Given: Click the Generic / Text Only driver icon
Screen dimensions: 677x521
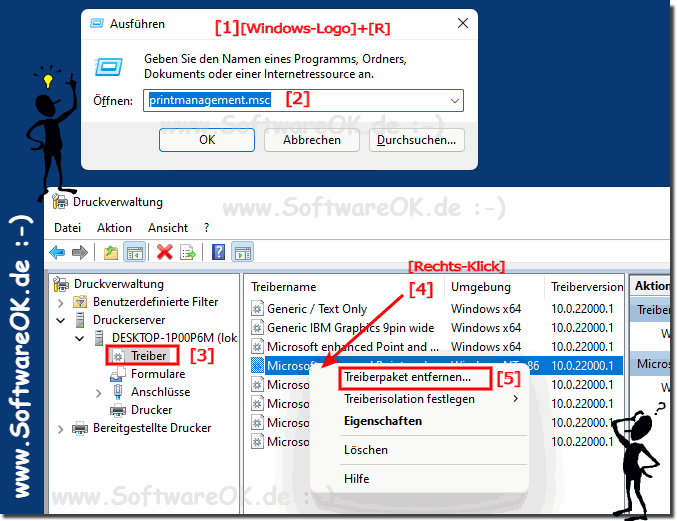Looking at the screenshot, I should pos(257,309).
